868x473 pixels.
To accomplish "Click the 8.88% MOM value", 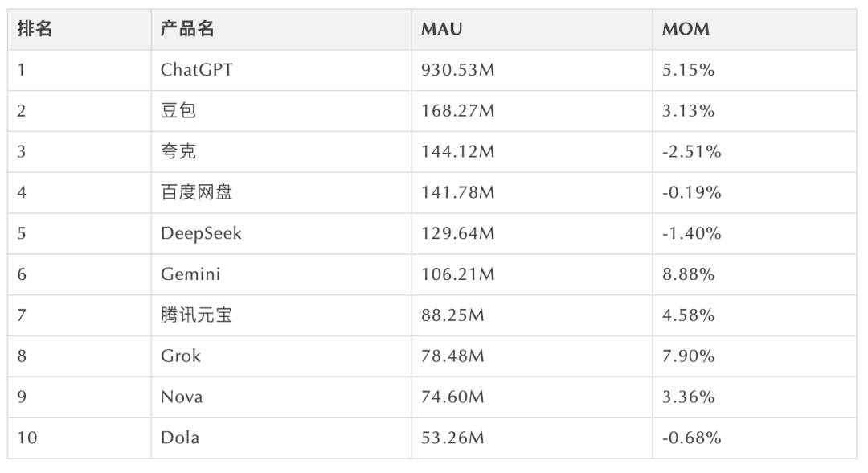I will click(688, 275).
